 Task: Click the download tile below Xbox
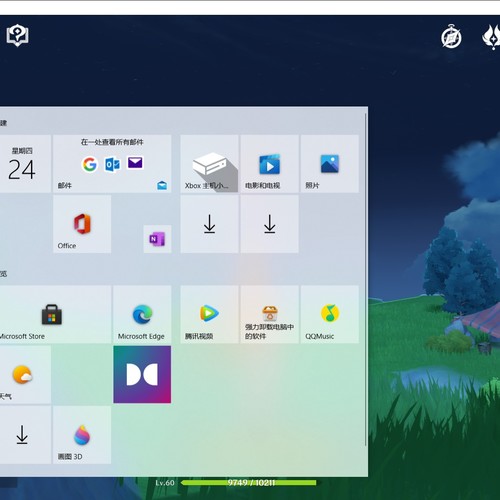tap(209, 224)
